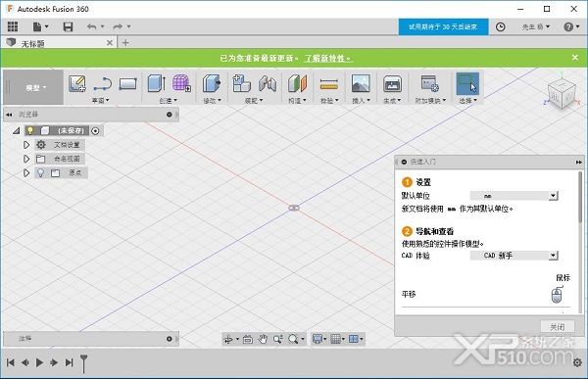Undo the last action
Viewport: 588px width, 379px height.
click(x=91, y=26)
